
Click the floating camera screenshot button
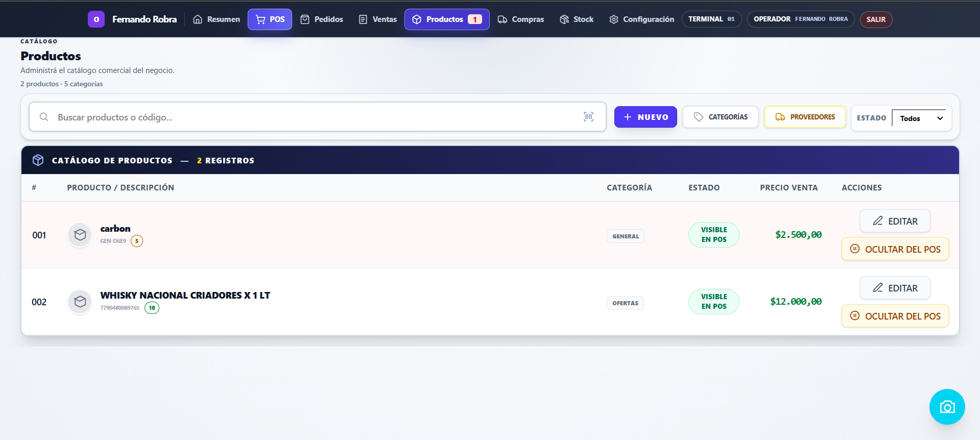947,407
